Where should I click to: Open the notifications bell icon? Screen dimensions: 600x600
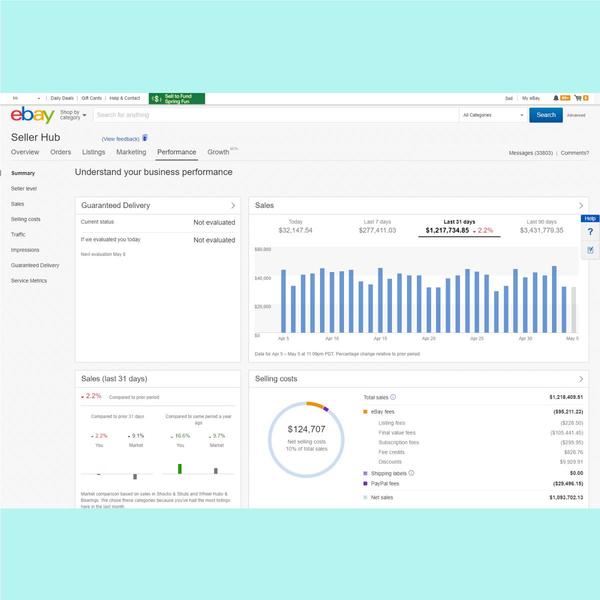pos(556,98)
